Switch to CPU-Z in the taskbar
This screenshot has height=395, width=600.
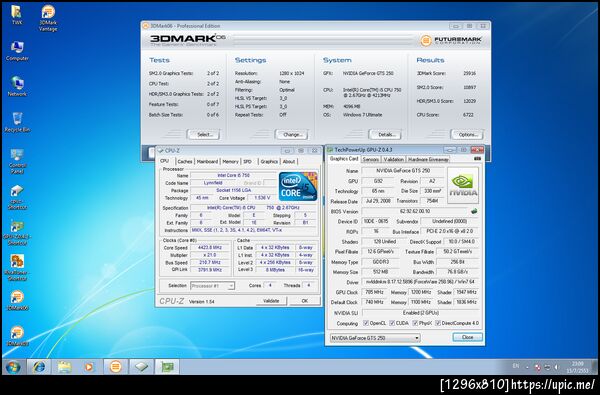coord(141,367)
